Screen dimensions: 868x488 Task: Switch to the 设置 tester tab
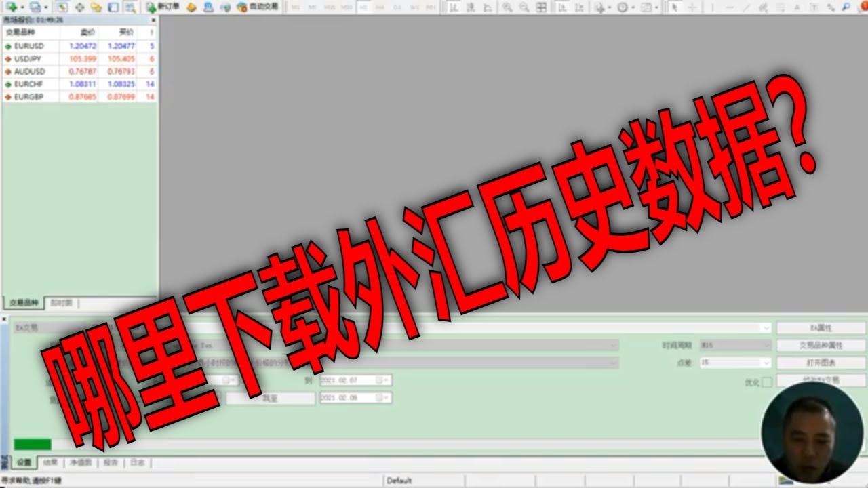point(24,463)
